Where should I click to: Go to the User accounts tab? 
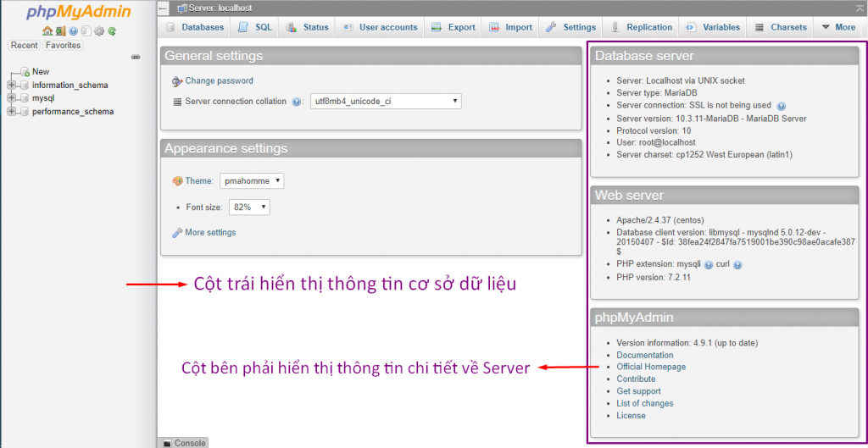380,27
